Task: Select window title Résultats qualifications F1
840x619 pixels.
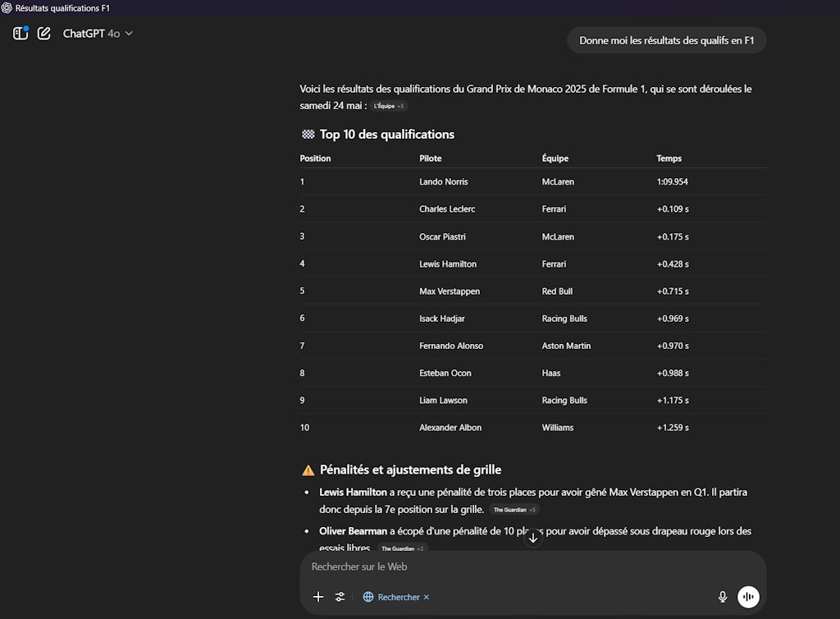Action: (62, 8)
